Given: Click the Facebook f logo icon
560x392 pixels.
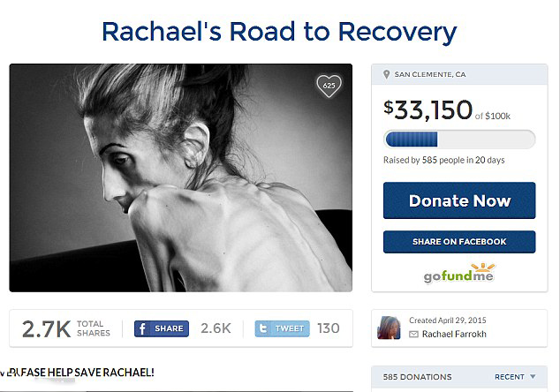Looking at the screenshot, I should coord(142,328).
